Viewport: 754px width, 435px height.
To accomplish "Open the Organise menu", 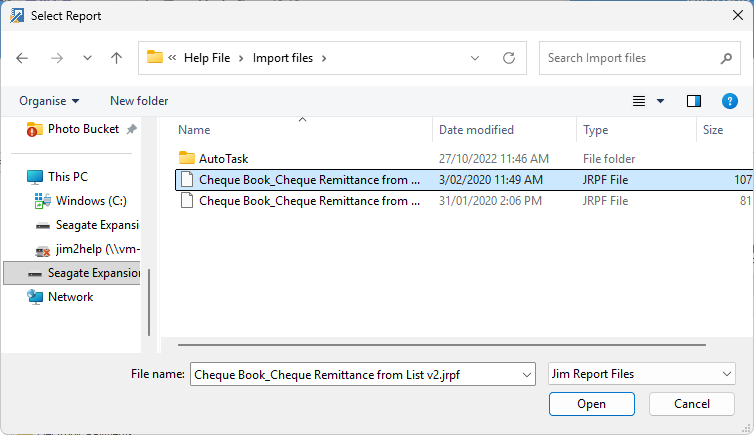I will [x=49, y=101].
